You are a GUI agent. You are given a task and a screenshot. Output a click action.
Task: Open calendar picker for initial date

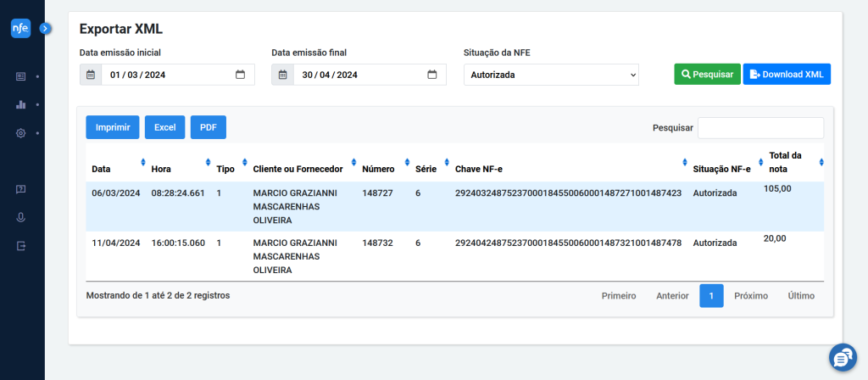(240, 75)
